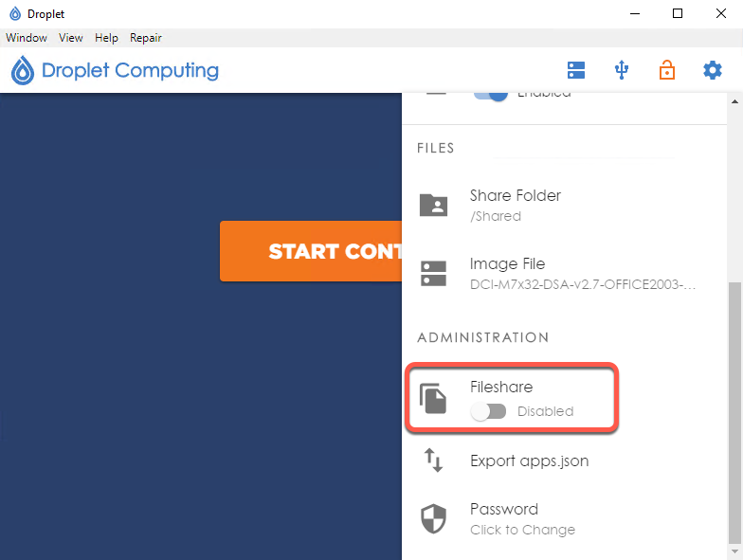Enable the Fileshare toggle
The width and height of the screenshot is (743, 560).
pyautogui.click(x=488, y=411)
